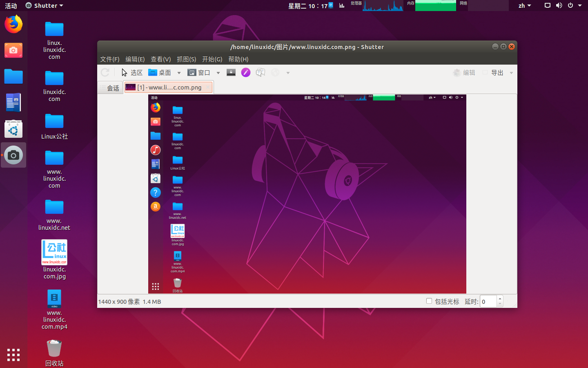Select the 回收站 trash icon on desktop

54,353
